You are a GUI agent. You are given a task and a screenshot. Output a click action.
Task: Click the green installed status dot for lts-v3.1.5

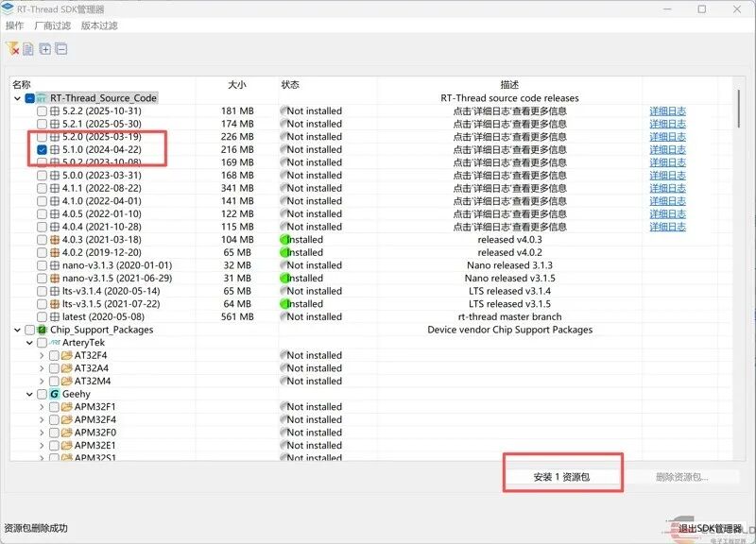(284, 304)
